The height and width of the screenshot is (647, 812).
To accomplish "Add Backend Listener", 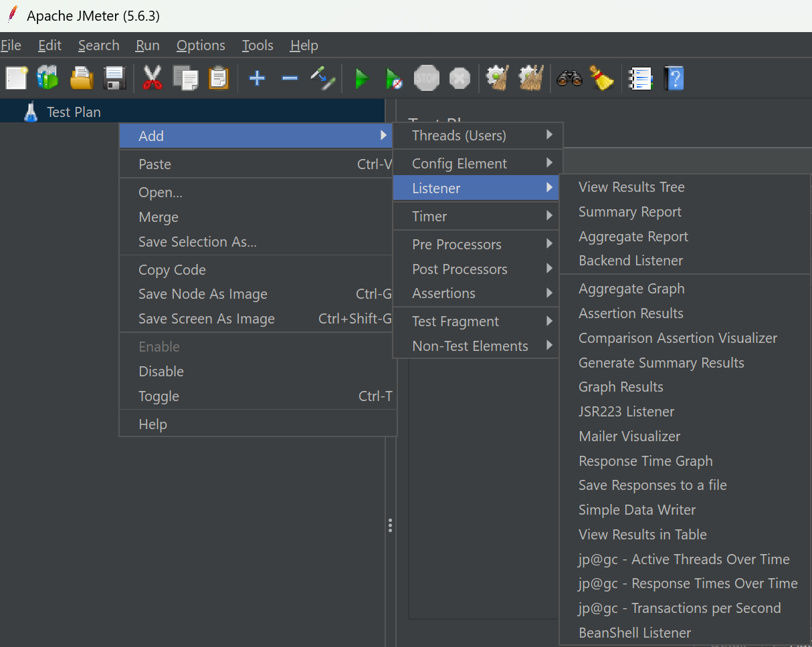I will [685, 261].
